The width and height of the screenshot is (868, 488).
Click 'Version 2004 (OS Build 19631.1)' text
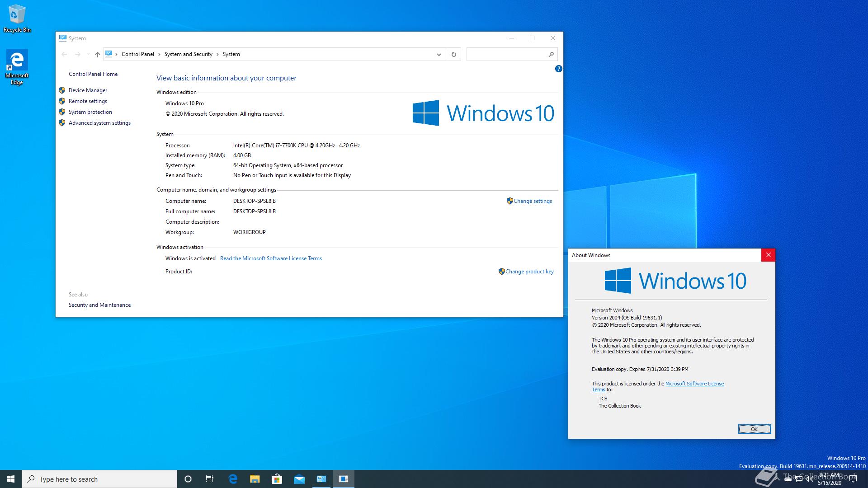pos(627,318)
